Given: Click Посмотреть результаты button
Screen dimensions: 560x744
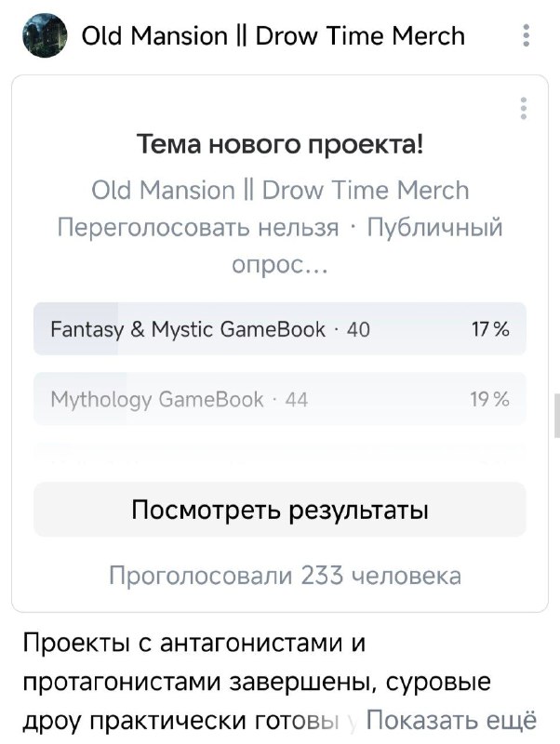Looking at the screenshot, I should pyautogui.click(x=280, y=510).
